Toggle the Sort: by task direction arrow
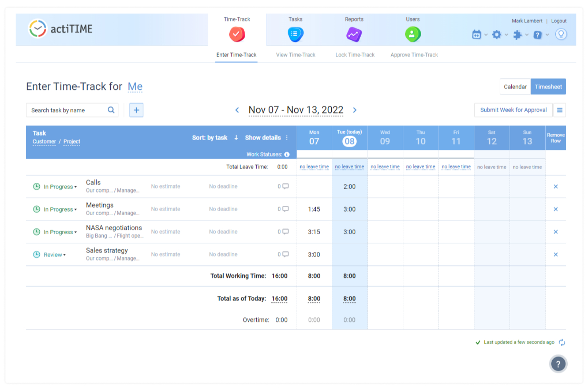Screen dimensions: 588x392 pyautogui.click(x=236, y=137)
